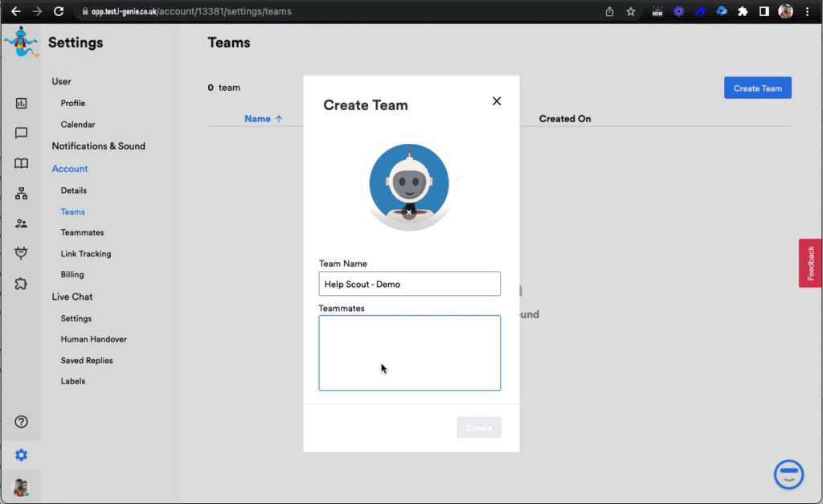Open the integrations plug icon in sidebar

pyautogui.click(x=21, y=253)
